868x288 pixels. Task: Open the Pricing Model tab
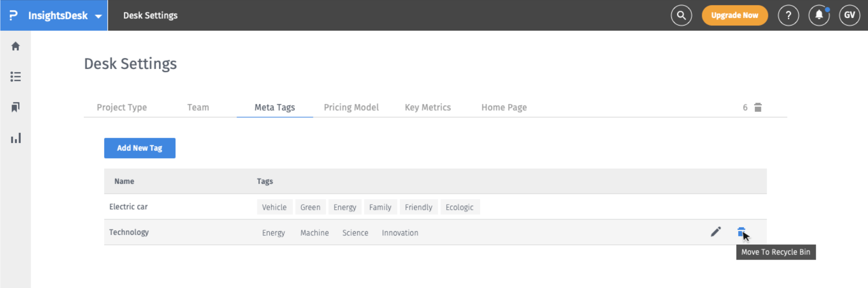351,107
